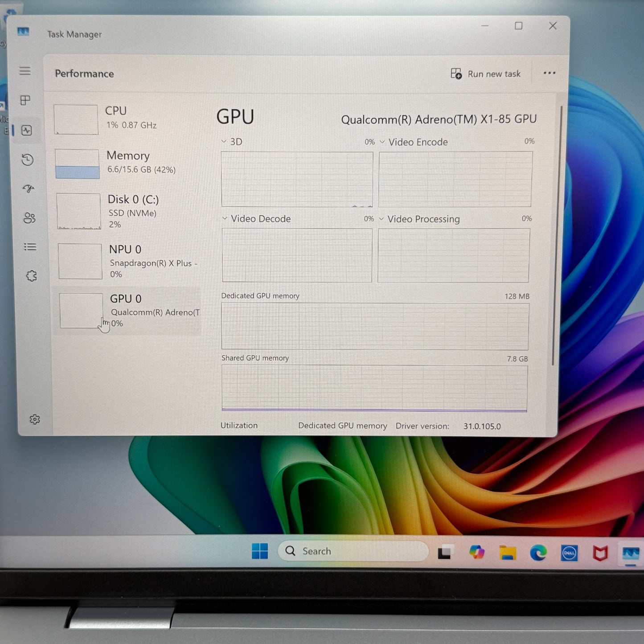Expand the Video Processing engine dropdown
Viewport: 644px width, 644px height.
381,219
